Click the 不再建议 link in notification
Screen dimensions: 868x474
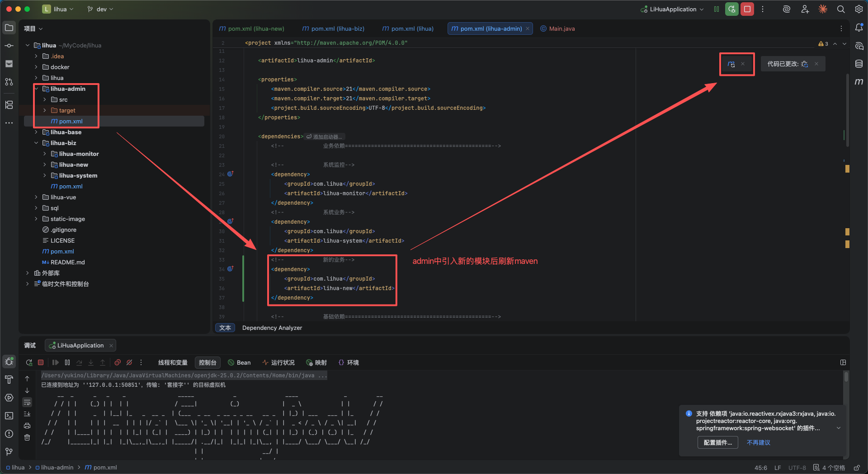(758, 442)
